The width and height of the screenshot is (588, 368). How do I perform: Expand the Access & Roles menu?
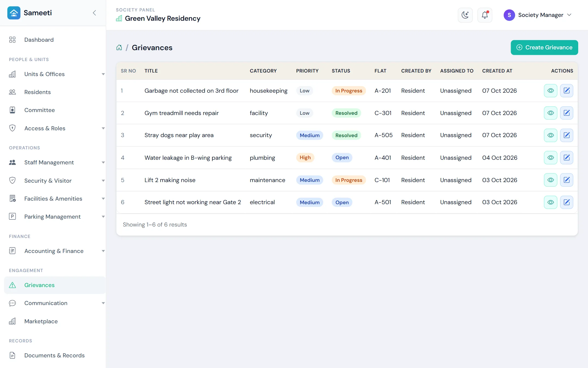tap(55, 128)
